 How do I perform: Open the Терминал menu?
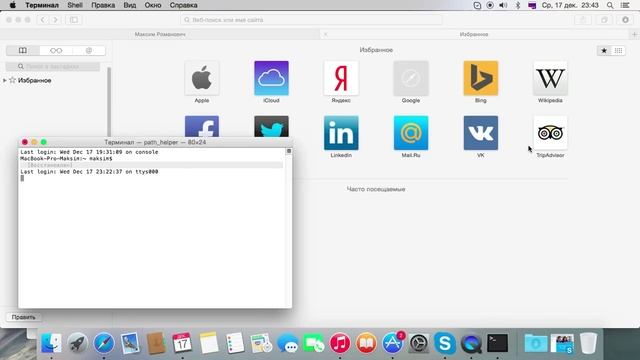(42, 5)
